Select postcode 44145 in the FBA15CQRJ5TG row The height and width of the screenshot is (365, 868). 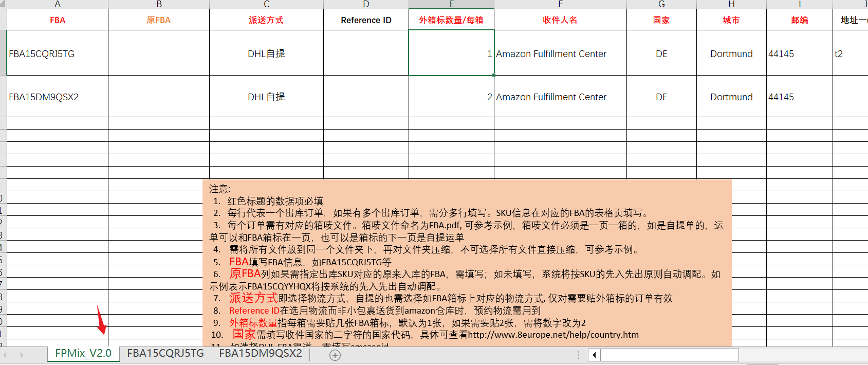pyautogui.click(x=800, y=53)
